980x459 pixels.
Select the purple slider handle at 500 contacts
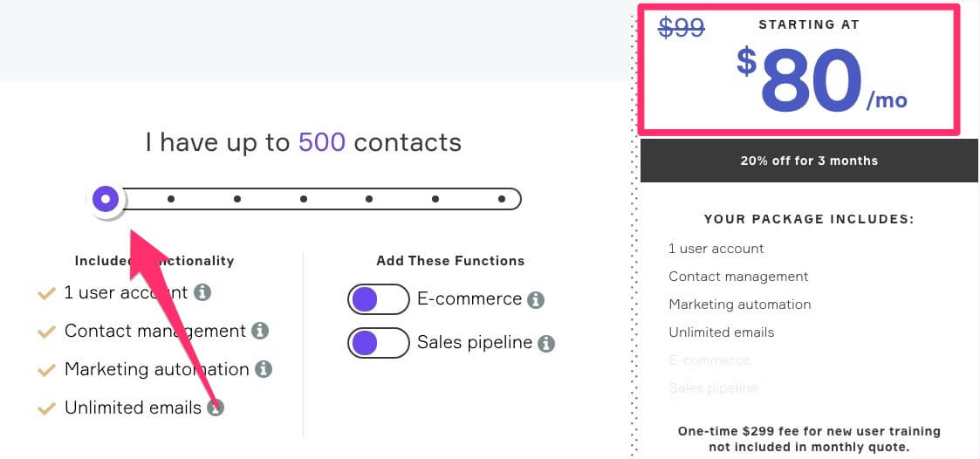pyautogui.click(x=106, y=199)
